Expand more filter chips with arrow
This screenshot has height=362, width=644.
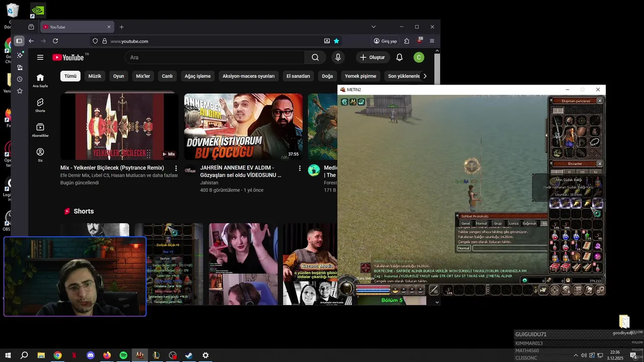click(x=425, y=76)
